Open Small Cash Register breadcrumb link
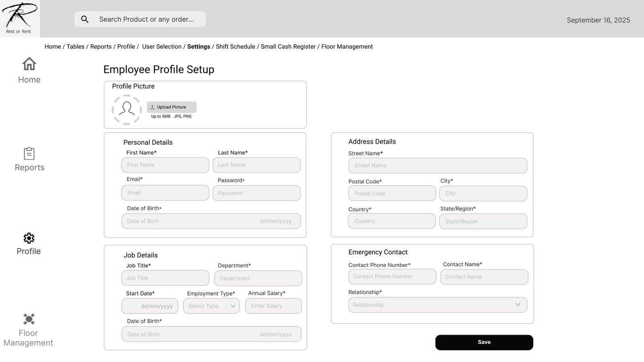 pos(288,47)
